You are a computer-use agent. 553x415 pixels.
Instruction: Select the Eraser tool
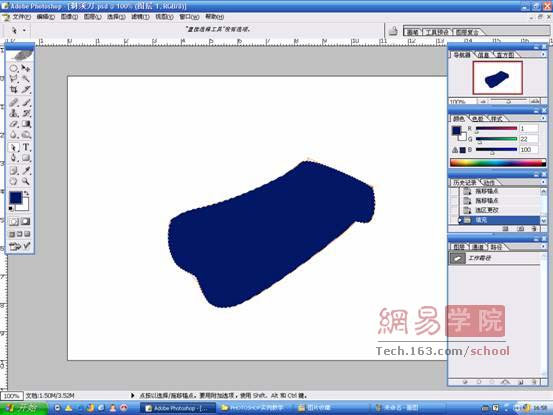(x=14, y=124)
